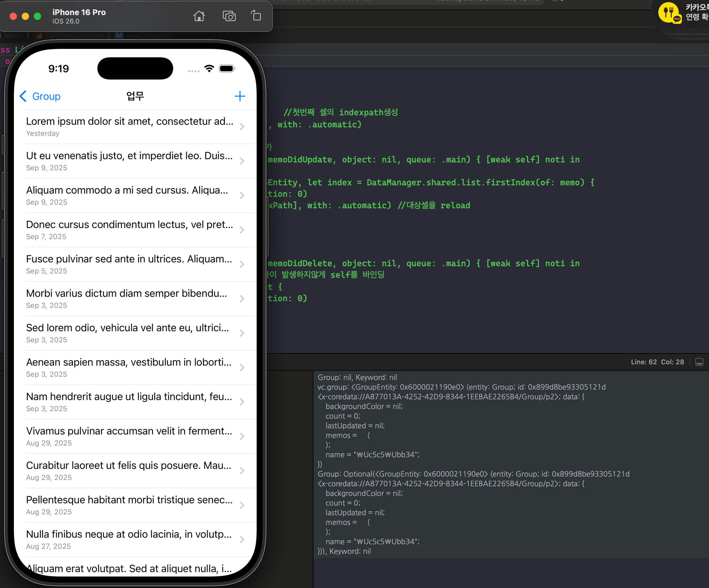Viewport: 709px width, 588px height.
Task: Click Line 62 Col 28 indicator
Action: [657, 362]
